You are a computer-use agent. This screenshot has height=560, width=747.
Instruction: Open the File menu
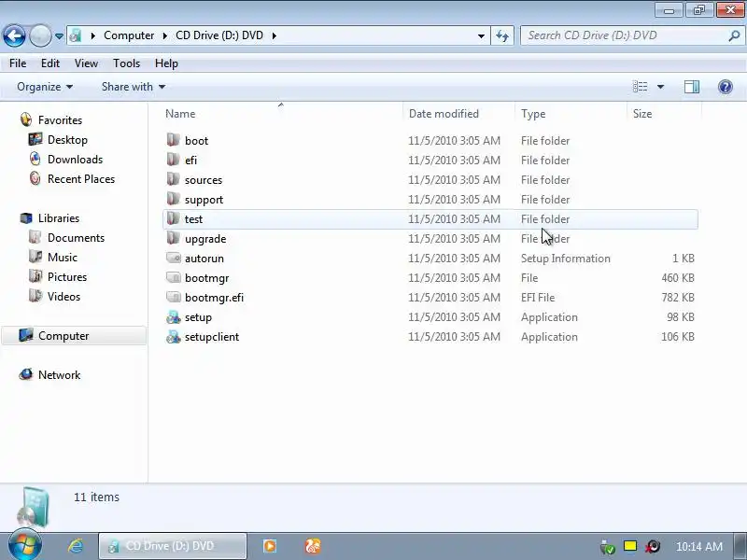coord(18,63)
